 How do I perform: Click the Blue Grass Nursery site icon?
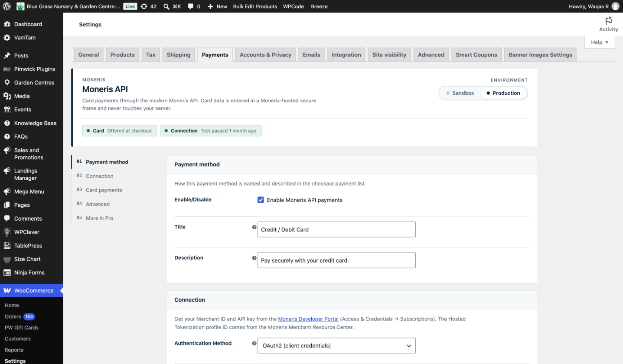point(20,6)
